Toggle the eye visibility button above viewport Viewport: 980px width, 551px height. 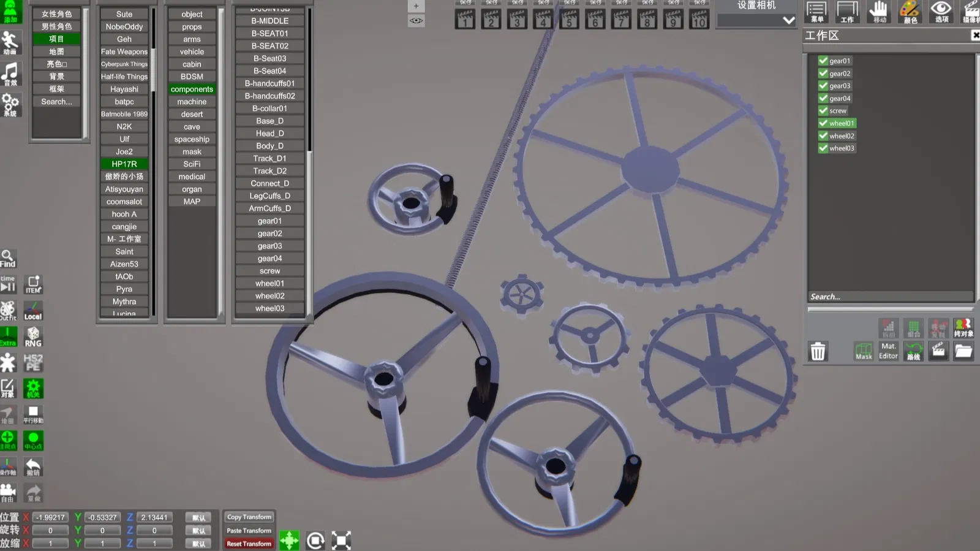(x=416, y=20)
